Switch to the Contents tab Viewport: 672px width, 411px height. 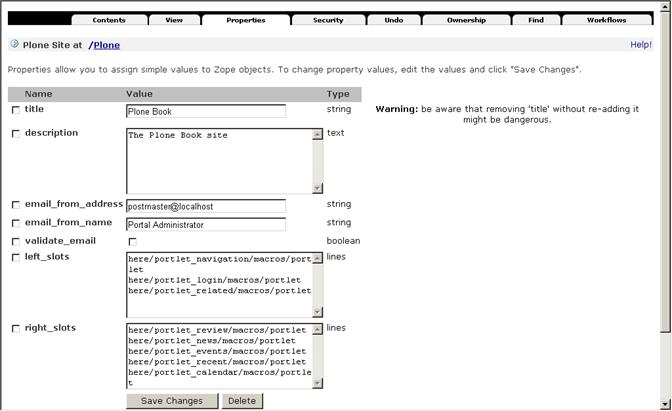pos(109,20)
